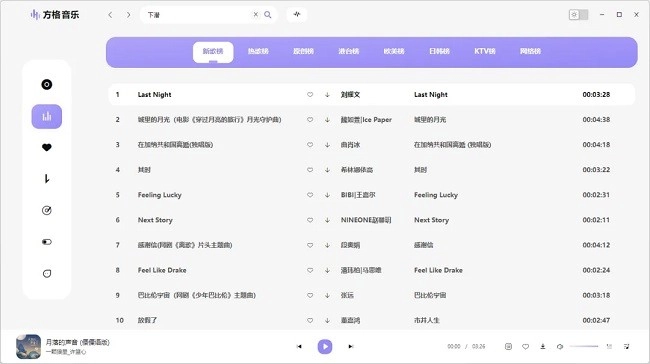This screenshot has width=650, height=364.
Task: Click the waveform icon beside the search box
Action: (297, 15)
